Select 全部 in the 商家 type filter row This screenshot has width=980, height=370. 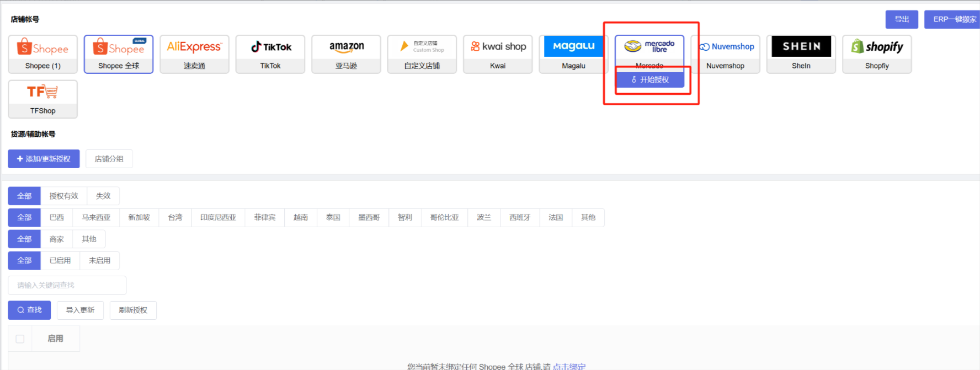click(x=24, y=239)
